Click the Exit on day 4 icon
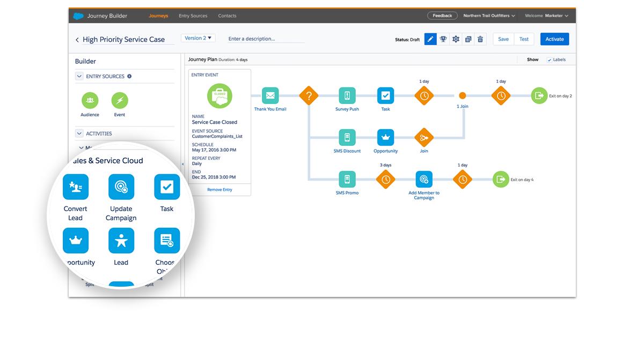Screen dimensions: 644x343 [x=501, y=180]
